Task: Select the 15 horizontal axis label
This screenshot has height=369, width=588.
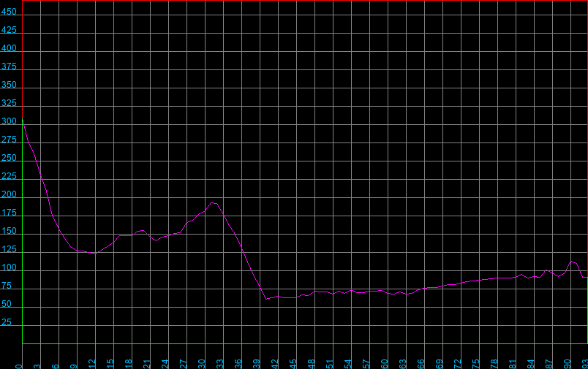Action: tap(110, 364)
